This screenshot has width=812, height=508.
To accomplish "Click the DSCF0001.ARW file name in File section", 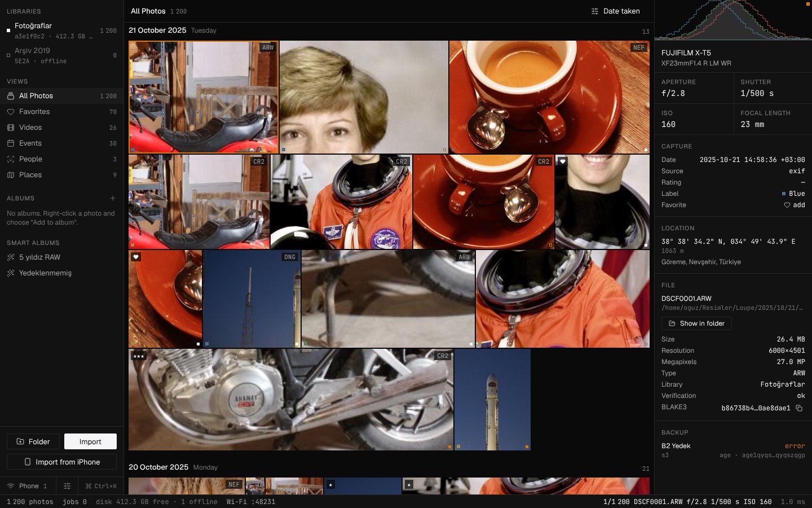I will point(686,299).
